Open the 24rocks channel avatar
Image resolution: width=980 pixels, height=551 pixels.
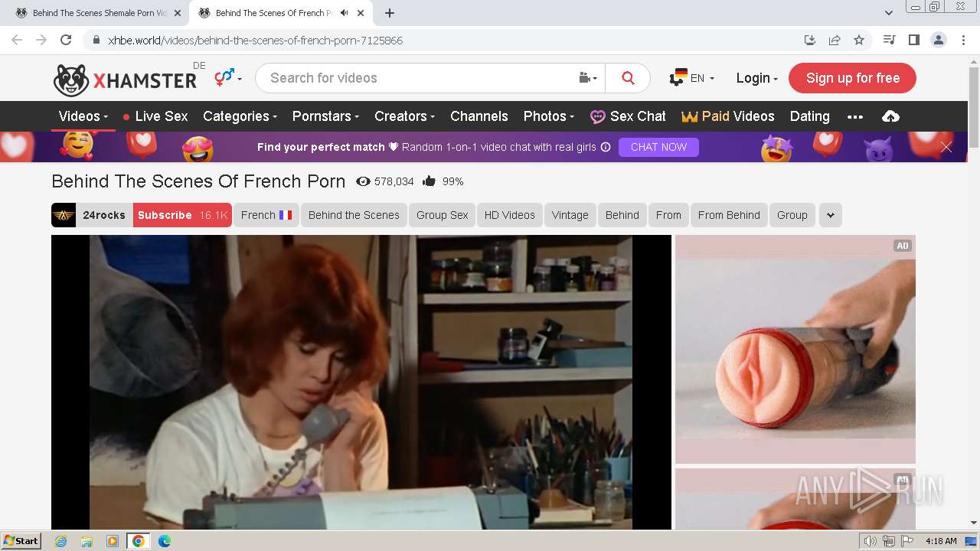click(x=64, y=215)
